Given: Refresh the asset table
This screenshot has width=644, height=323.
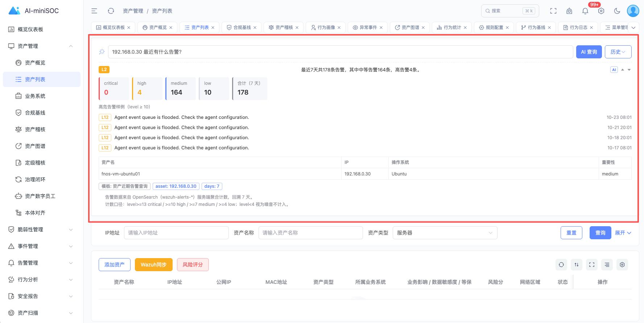Looking at the screenshot, I should [x=561, y=265].
